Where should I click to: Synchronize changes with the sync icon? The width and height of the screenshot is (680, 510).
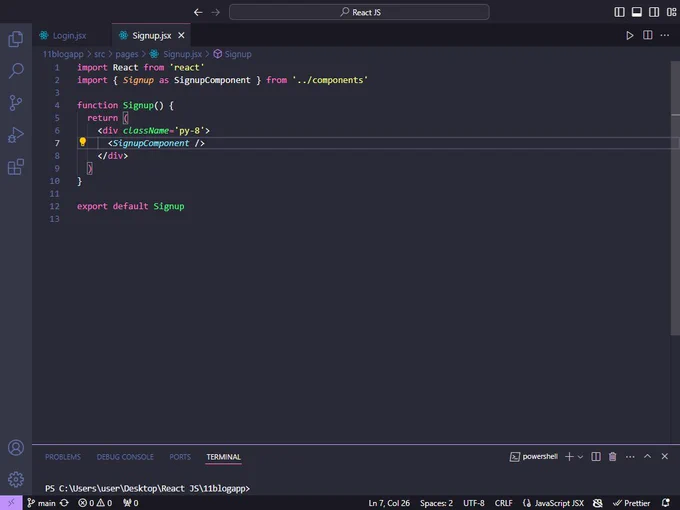pos(64,503)
